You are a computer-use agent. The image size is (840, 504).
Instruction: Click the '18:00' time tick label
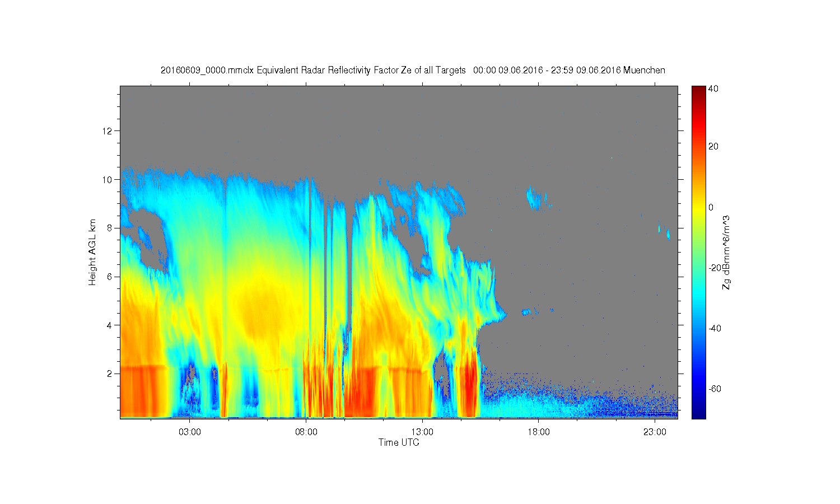point(539,432)
